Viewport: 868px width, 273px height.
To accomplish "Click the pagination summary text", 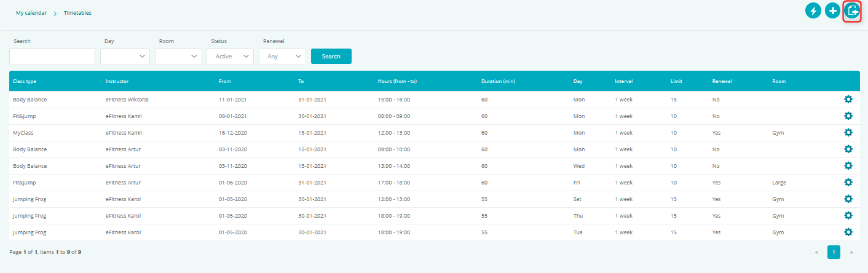I will coord(45,252).
